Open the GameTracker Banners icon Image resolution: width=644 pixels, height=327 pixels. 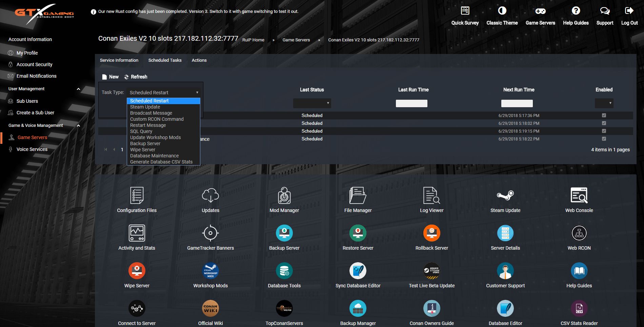point(210,233)
